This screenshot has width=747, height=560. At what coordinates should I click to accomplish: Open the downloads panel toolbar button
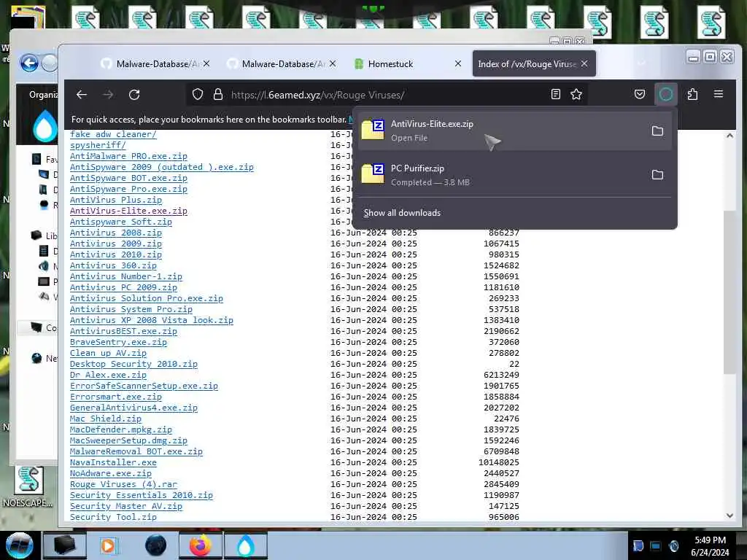(x=666, y=94)
